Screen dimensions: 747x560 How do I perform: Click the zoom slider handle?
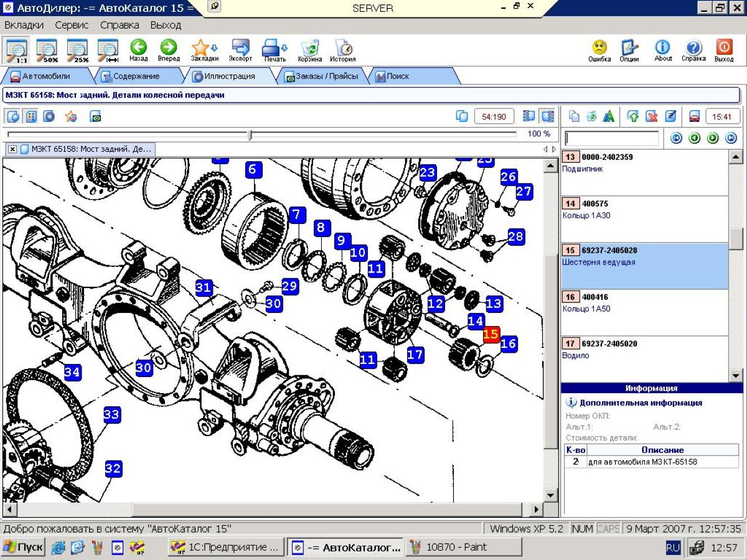[x=250, y=134]
